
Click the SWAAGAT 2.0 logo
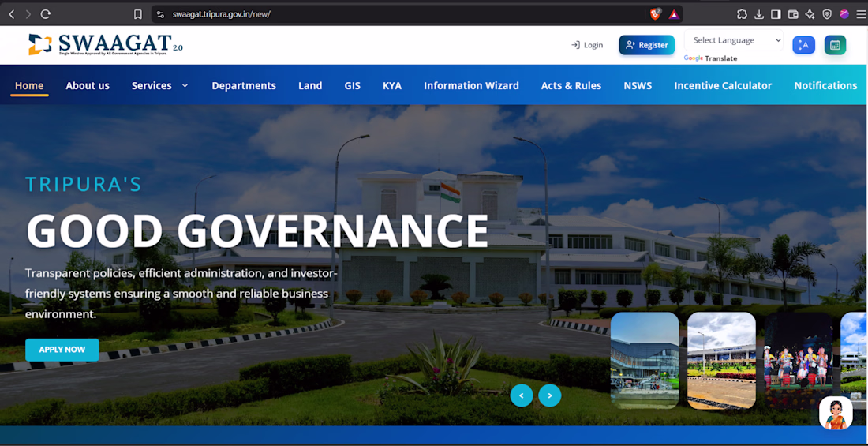pyautogui.click(x=105, y=44)
